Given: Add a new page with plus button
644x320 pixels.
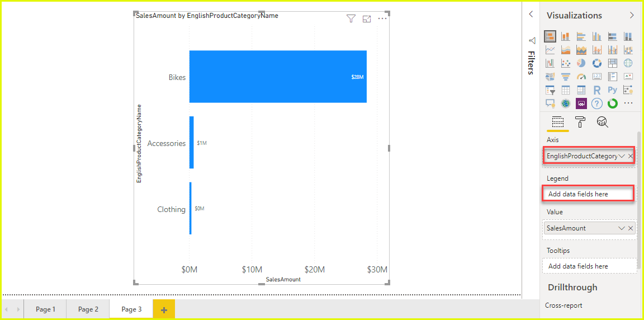Looking at the screenshot, I should click(164, 310).
